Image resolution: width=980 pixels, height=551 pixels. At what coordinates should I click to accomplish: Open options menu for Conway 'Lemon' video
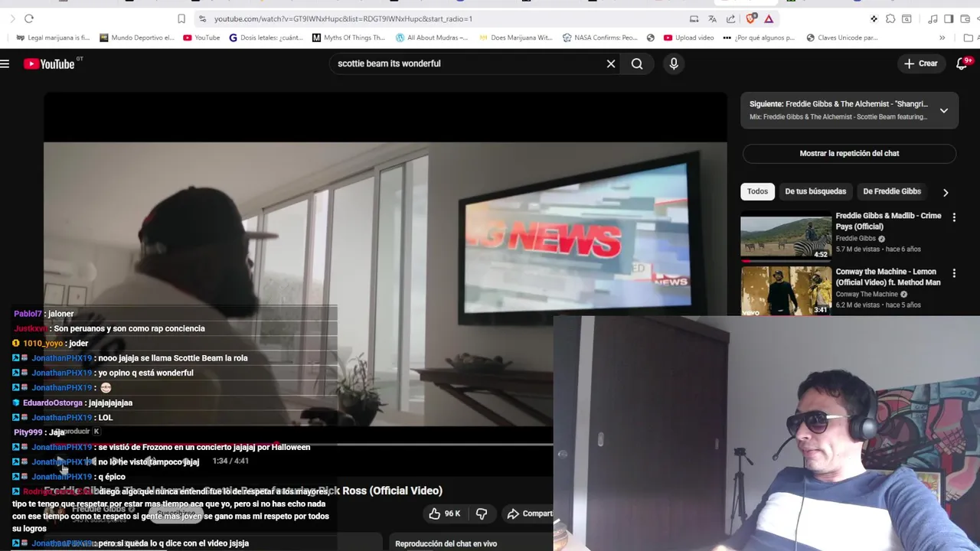954,273
